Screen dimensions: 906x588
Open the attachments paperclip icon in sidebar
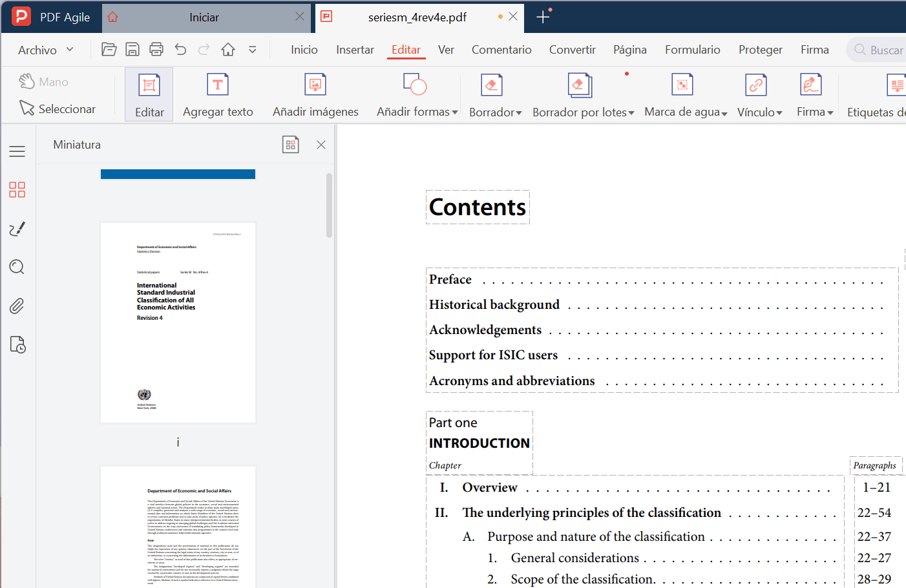[x=17, y=306]
